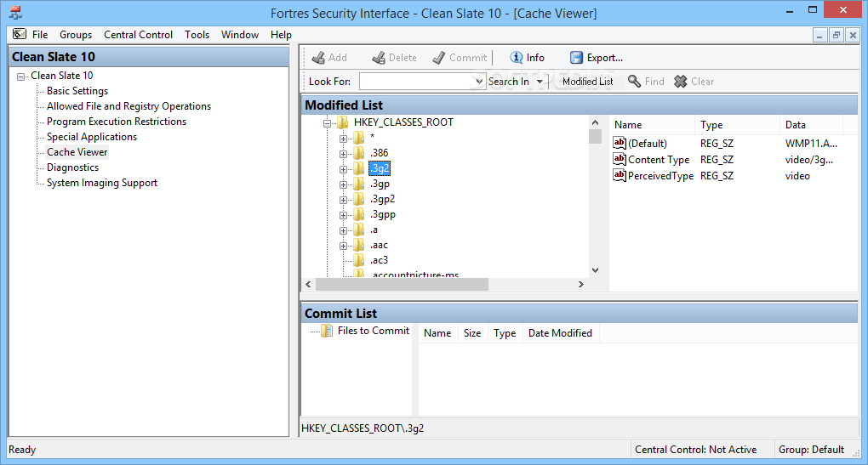Select Basic Settings in the tree

click(77, 91)
